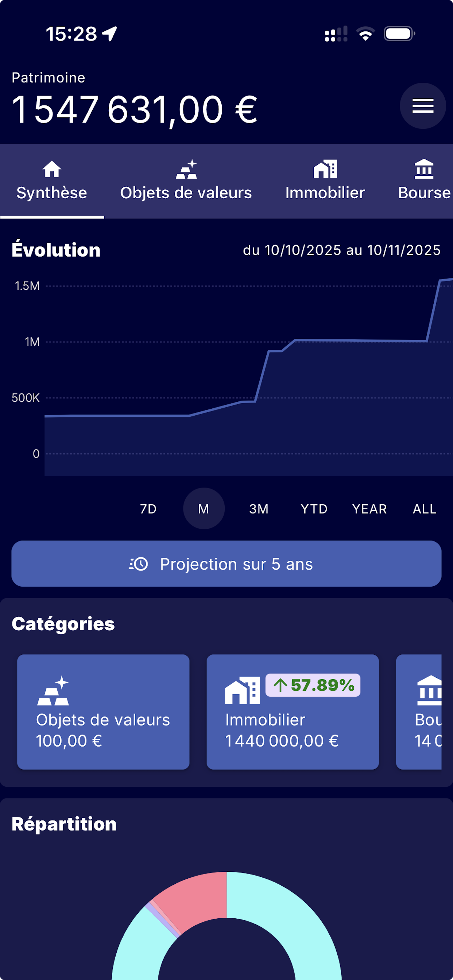Open the Immobilier 1 440 000,00 € card

pos(293,730)
